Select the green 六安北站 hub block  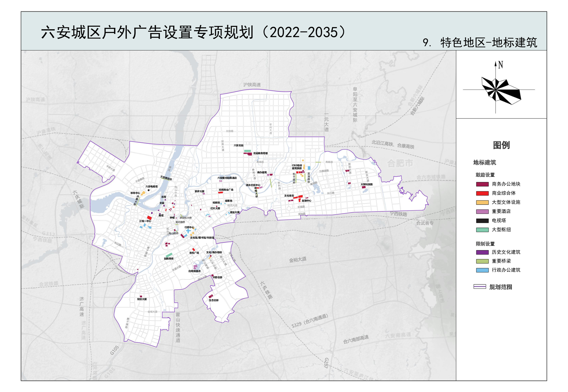pos(247,151)
